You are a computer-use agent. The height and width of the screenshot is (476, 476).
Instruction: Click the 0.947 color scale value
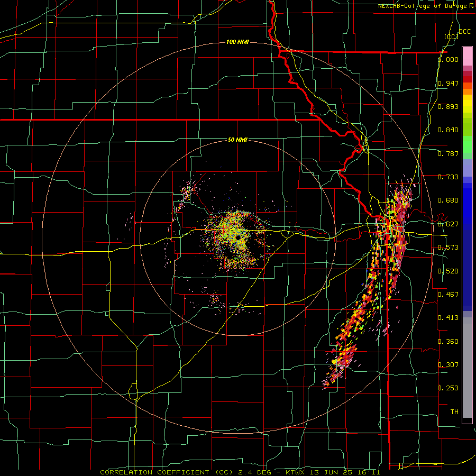click(x=448, y=83)
